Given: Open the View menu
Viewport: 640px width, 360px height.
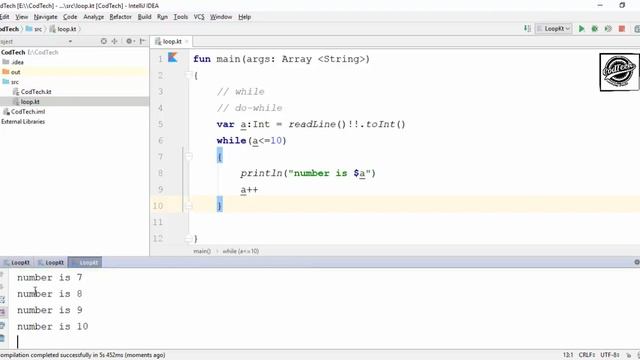Looking at the screenshot, I should point(22,17).
